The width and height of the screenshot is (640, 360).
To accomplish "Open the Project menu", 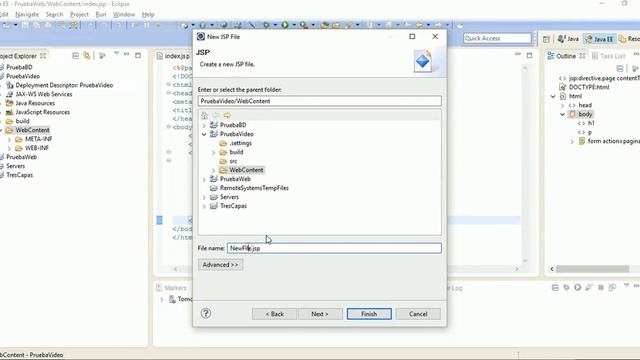I will [79, 14].
